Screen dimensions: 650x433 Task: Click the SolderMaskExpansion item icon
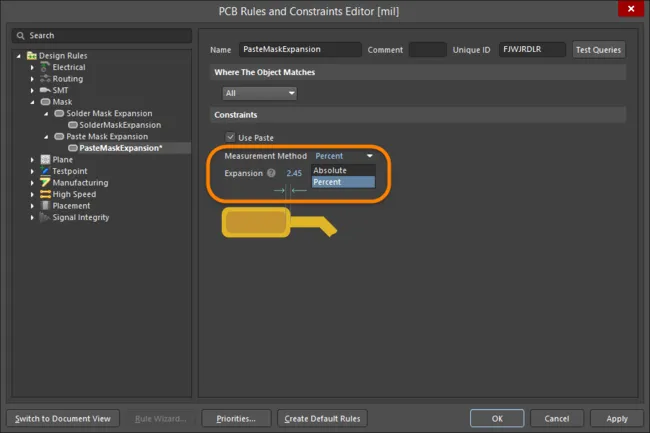coord(73,125)
